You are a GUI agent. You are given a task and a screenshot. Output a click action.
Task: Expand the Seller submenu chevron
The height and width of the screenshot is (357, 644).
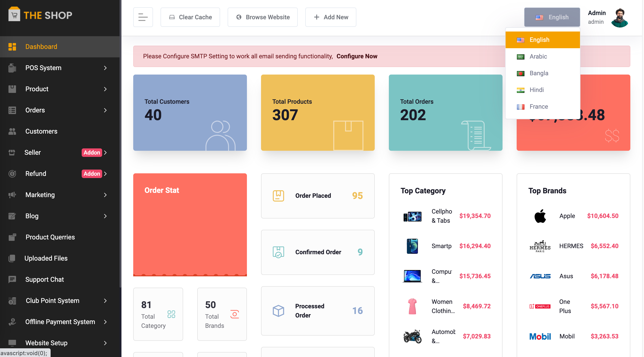tap(105, 152)
